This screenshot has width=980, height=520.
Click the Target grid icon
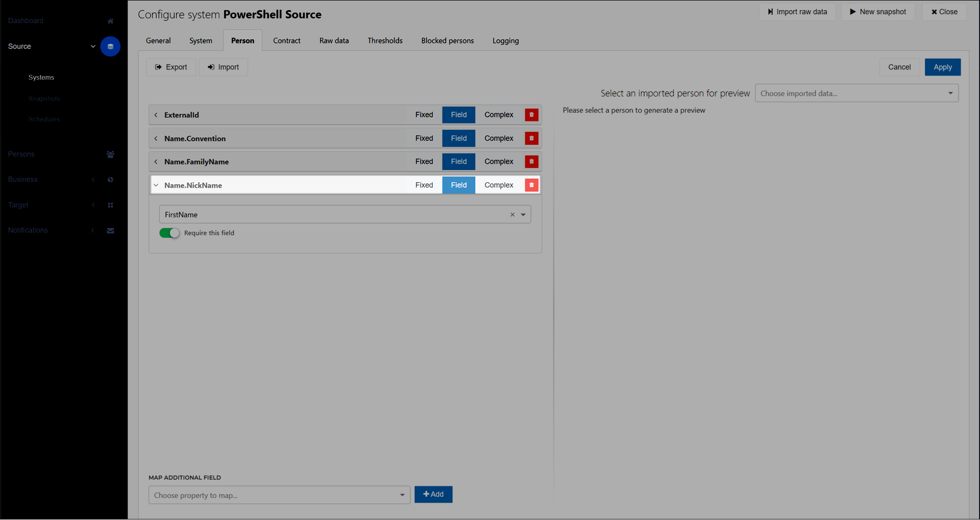tap(110, 205)
